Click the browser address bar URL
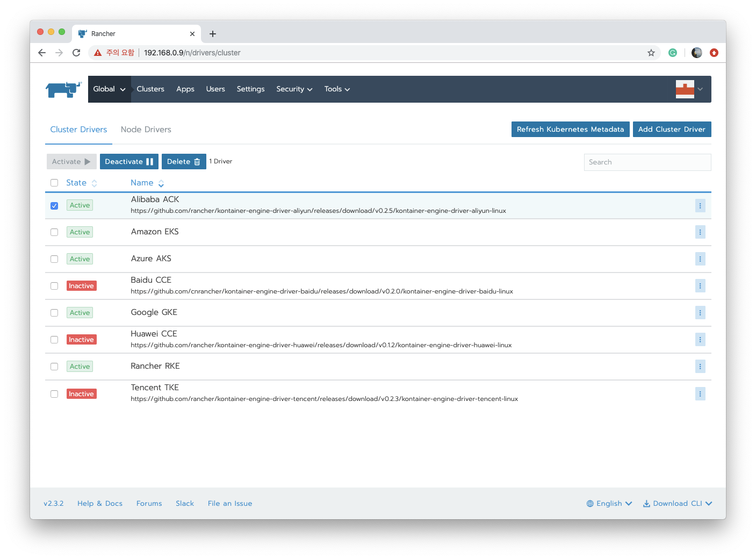Image resolution: width=756 pixels, height=559 pixels. point(192,53)
